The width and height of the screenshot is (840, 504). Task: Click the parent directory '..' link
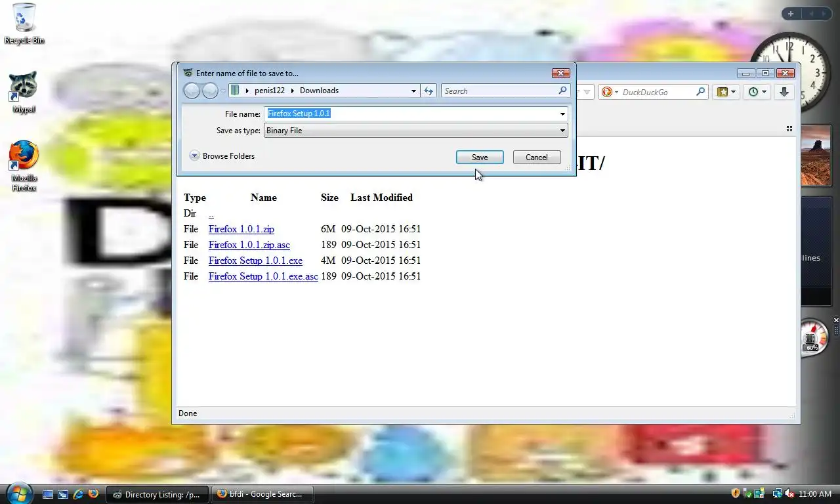[211, 214]
